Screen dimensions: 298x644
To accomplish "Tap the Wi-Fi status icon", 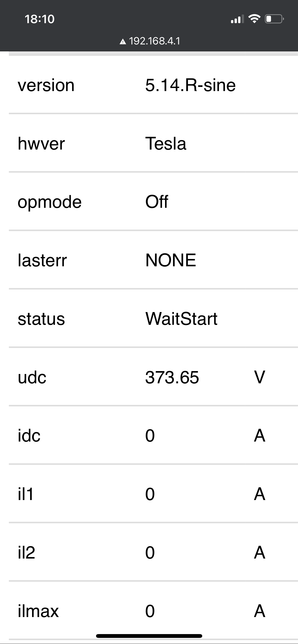I will click(254, 19).
